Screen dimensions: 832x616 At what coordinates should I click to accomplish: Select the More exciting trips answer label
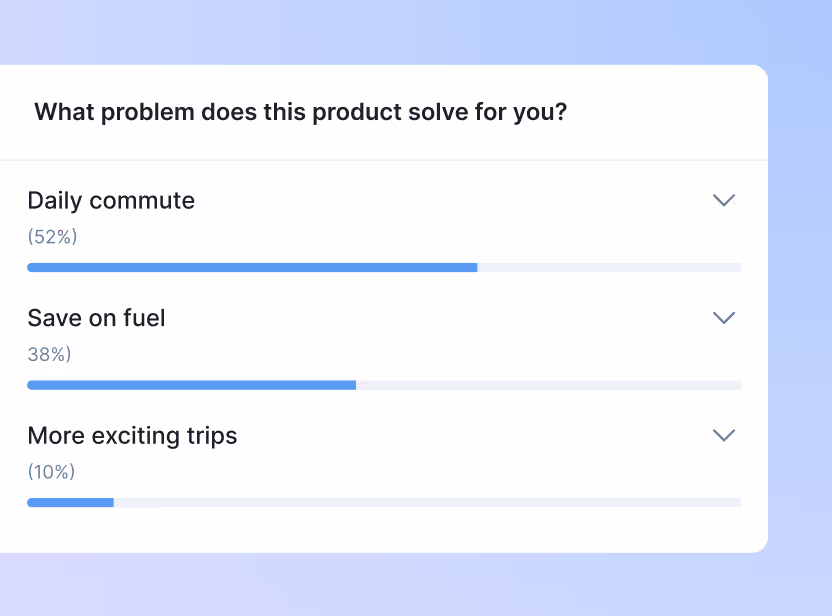point(132,436)
